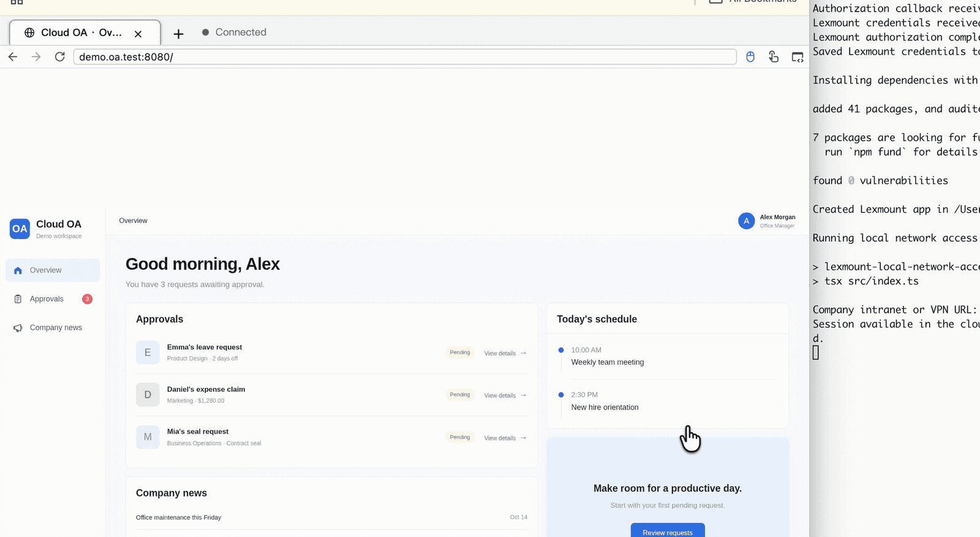Screen dimensions: 980x537
Task: Click the M avatar for Mia's request
Action: click(x=148, y=437)
